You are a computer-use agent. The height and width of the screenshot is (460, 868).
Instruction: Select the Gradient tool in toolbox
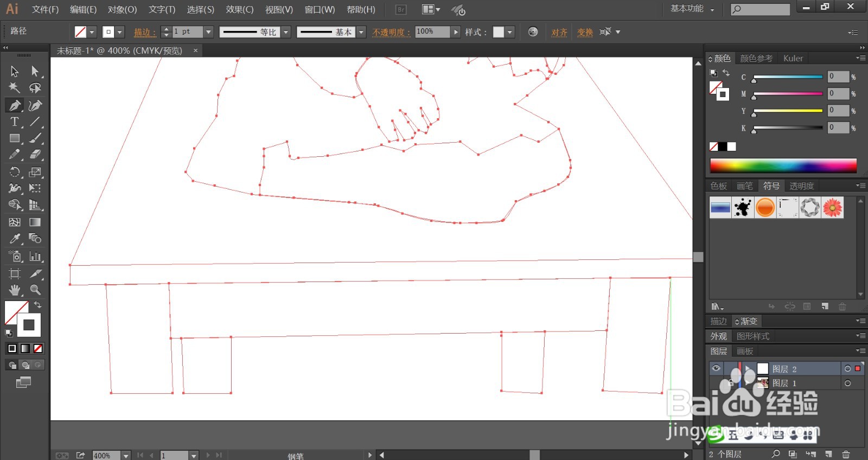pos(35,222)
